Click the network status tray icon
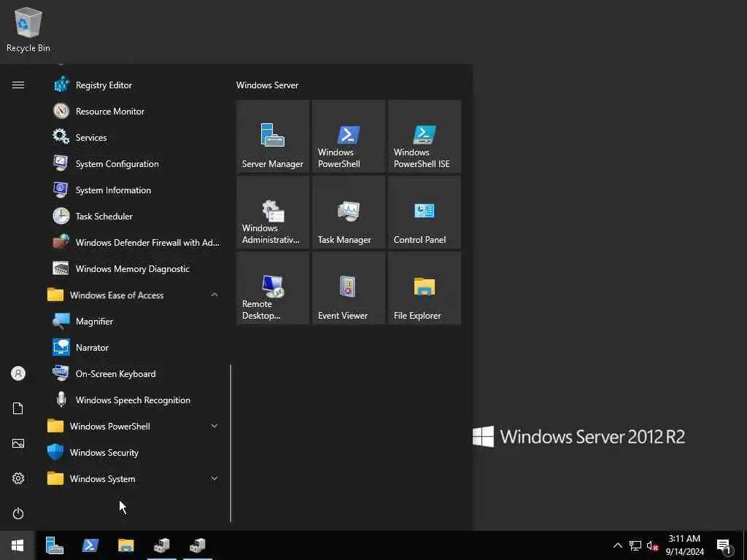The width and height of the screenshot is (747, 560). [635, 545]
